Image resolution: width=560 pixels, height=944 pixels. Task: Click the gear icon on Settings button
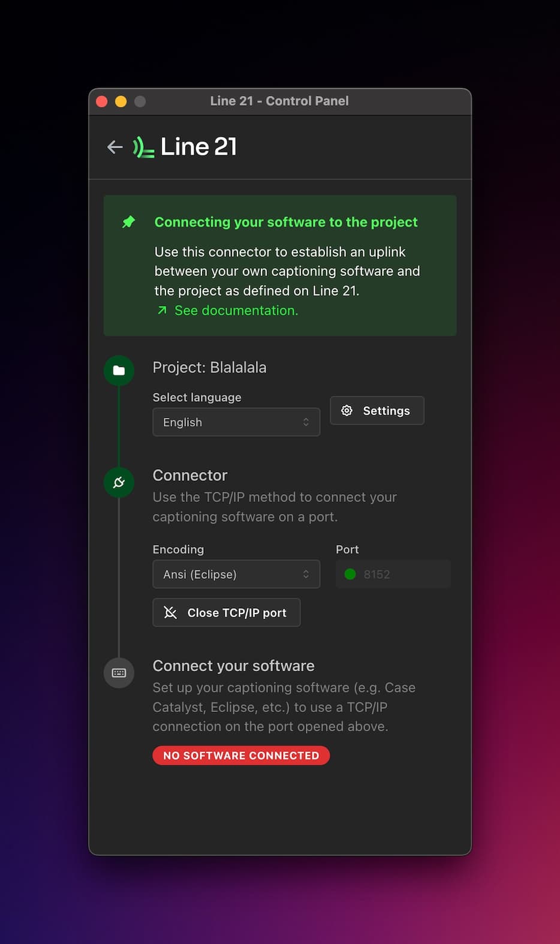(347, 411)
